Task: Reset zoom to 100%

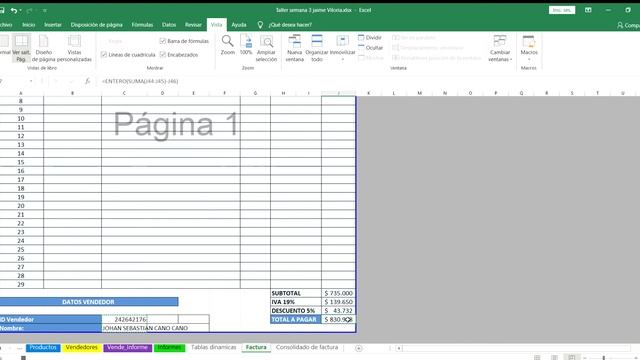Action: click(246, 45)
